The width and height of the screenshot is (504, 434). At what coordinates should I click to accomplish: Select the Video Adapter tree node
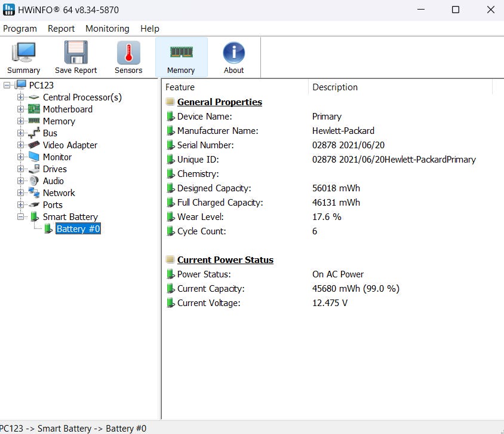(x=70, y=145)
